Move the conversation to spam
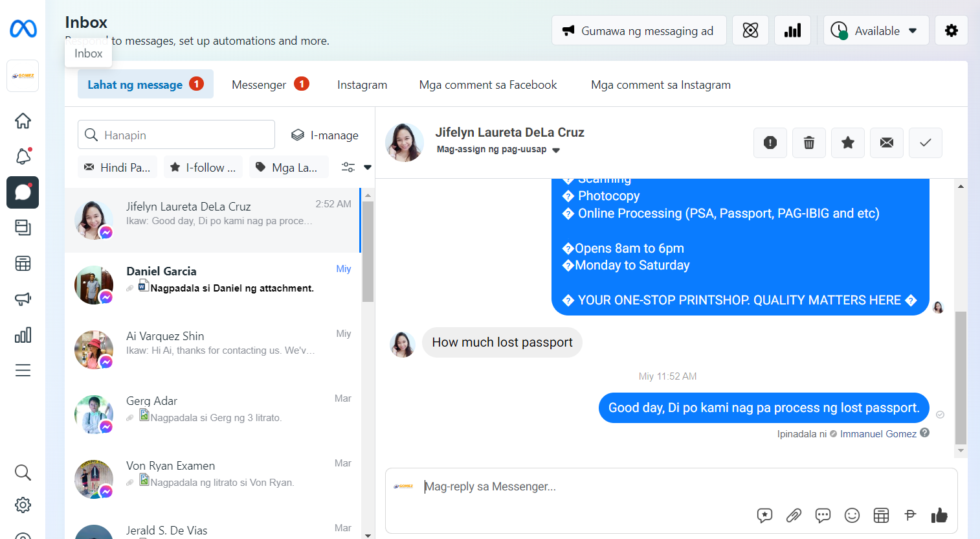 tap(770, 143)
